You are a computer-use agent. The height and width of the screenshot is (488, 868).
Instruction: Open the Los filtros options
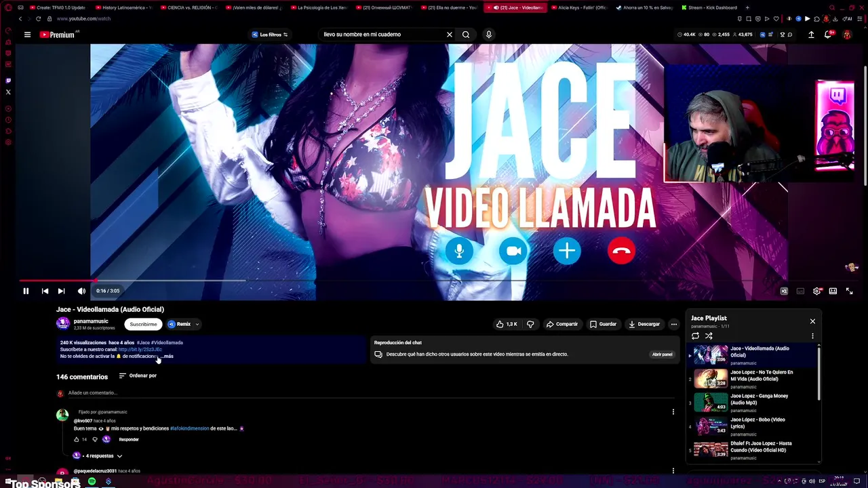click(x=270, y=35)
